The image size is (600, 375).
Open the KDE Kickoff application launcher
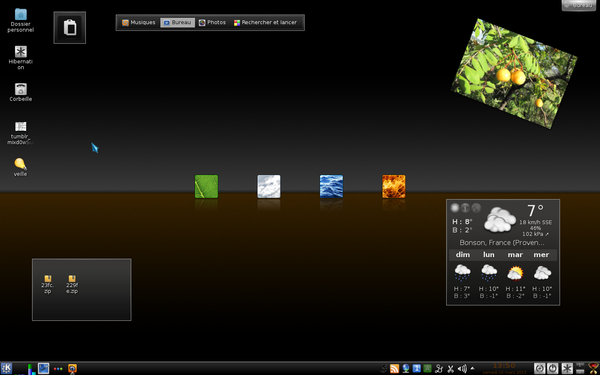pos(7,368)
